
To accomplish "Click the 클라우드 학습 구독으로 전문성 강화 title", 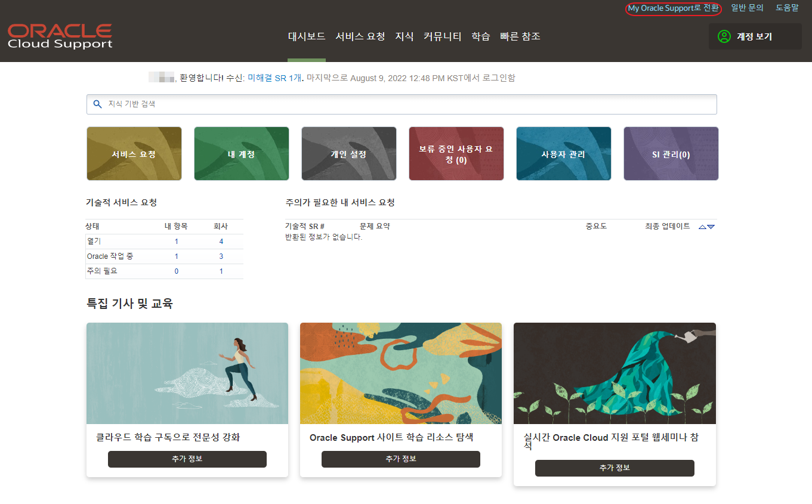I will pos(168,437).
